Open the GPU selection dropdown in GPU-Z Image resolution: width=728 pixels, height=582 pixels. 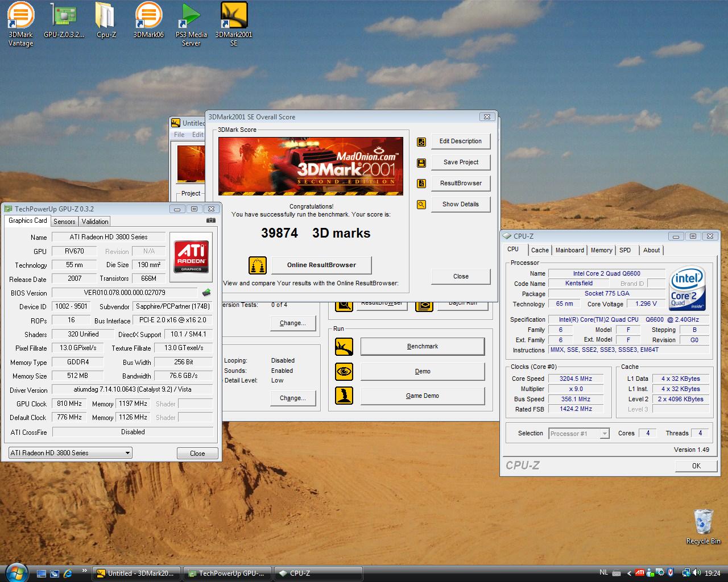71,453
